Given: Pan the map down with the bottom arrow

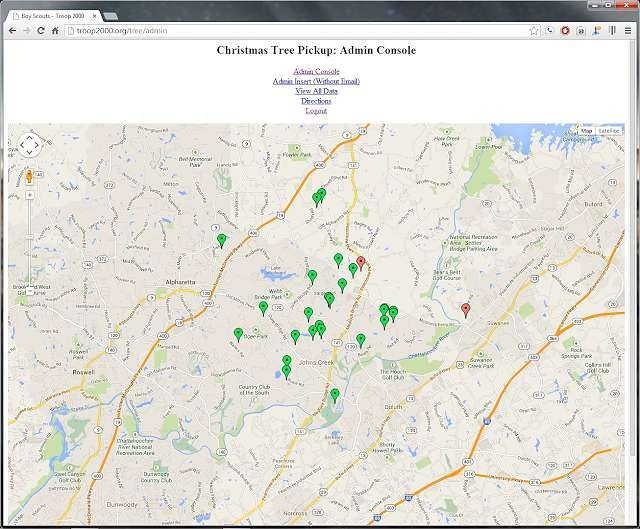Looking at the screenshot, I should (29, 152).
